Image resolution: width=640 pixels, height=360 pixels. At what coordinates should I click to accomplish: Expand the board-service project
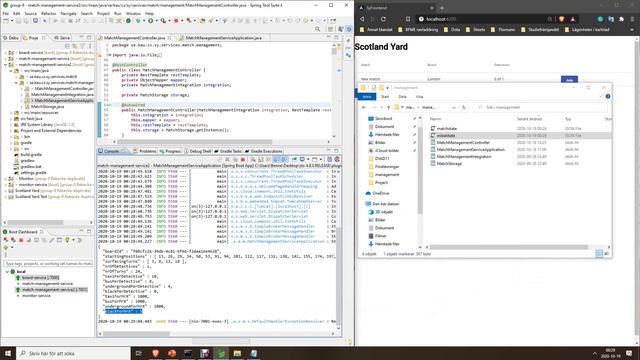(5, 53)
